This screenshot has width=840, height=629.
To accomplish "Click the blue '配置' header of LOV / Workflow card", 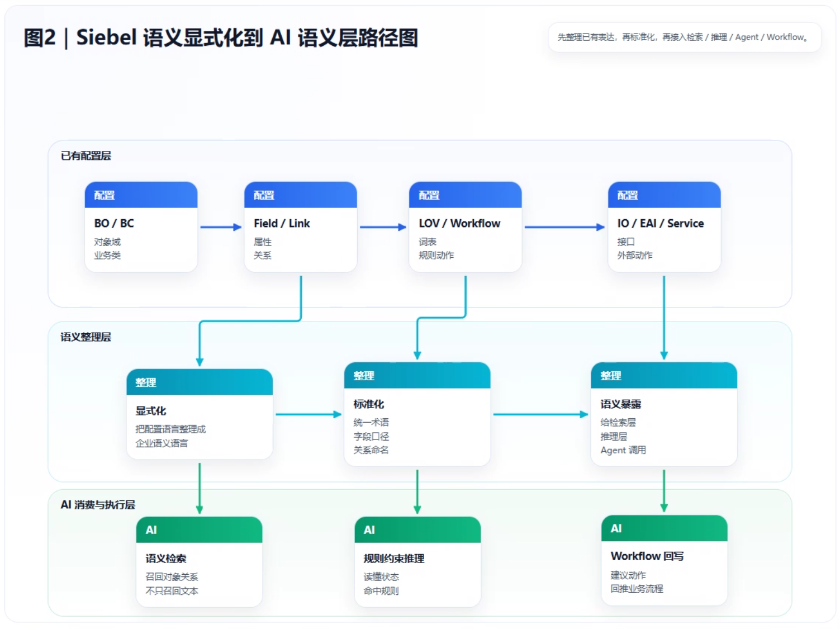I will 466,195.
